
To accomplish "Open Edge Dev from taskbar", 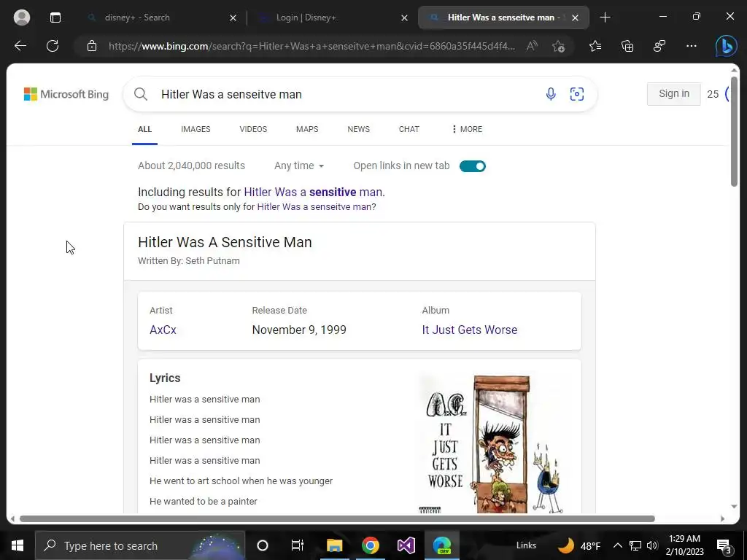I will 442,545.
